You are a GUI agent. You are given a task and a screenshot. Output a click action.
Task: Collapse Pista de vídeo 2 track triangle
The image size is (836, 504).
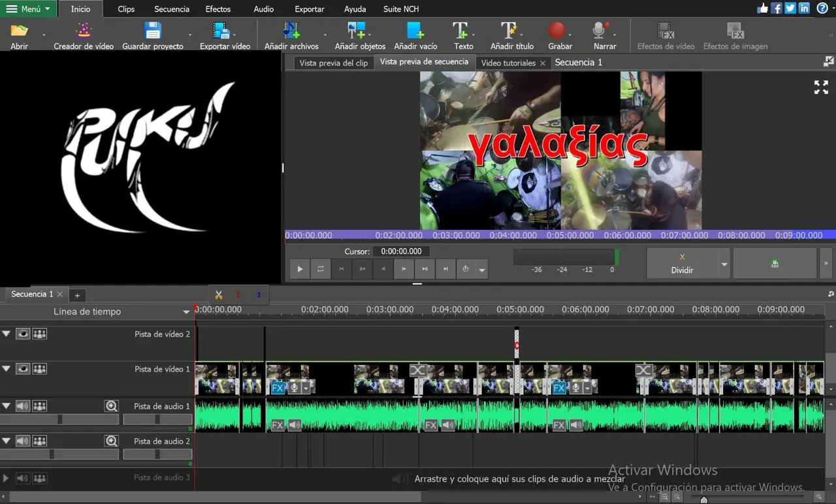[7, 334]
